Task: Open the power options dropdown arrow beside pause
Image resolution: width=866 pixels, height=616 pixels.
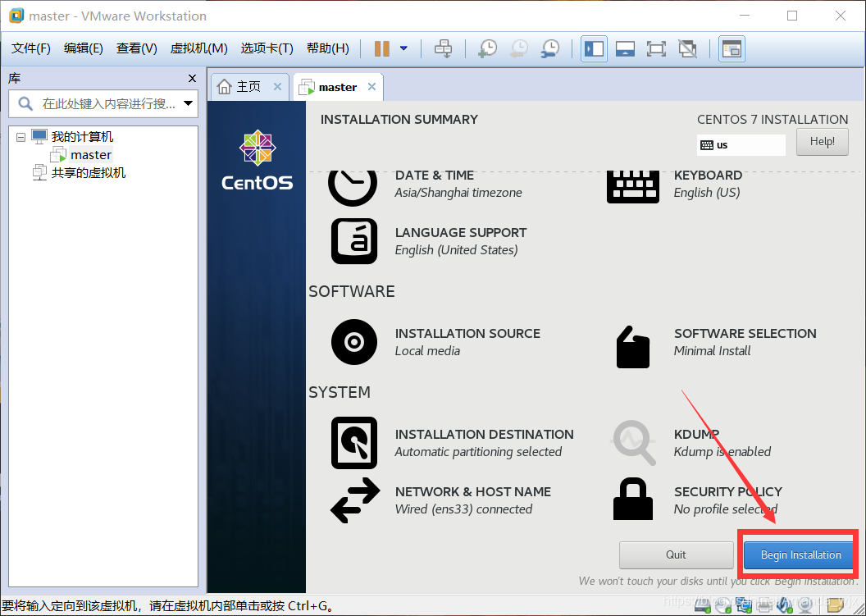Action: point(403,48)
